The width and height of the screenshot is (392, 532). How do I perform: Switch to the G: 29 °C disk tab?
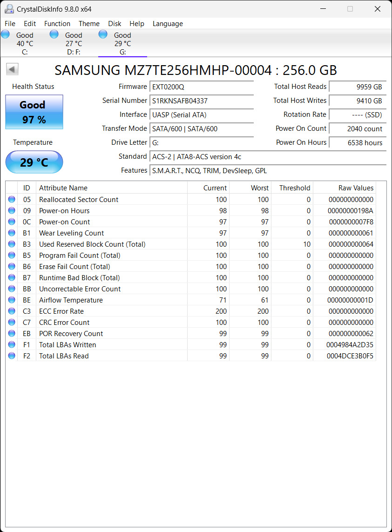click(x=122, y=43)
